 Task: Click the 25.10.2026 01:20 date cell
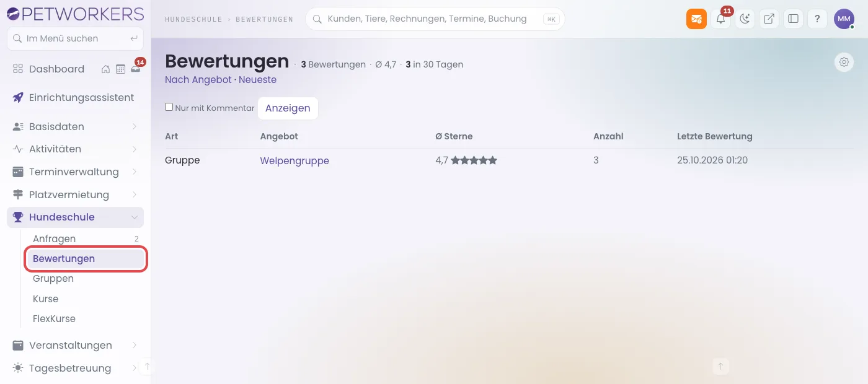tap(712, 160)
